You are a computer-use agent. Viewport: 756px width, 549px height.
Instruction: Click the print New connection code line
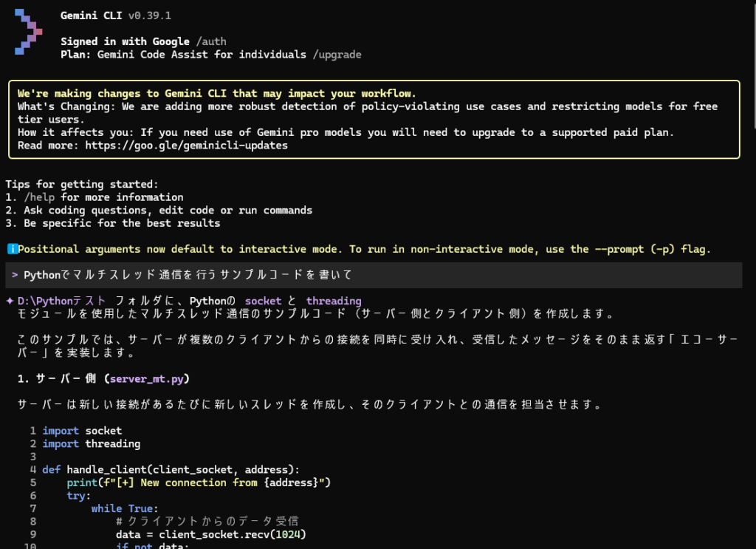tap(198, 482)
